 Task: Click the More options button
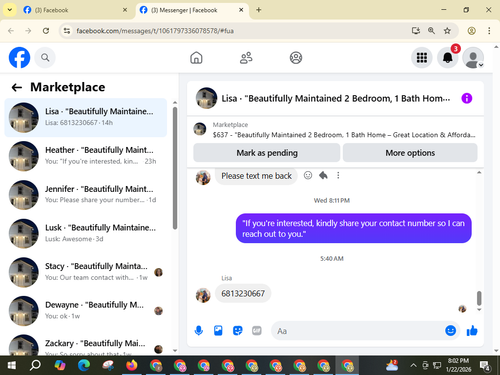(410, 153)
